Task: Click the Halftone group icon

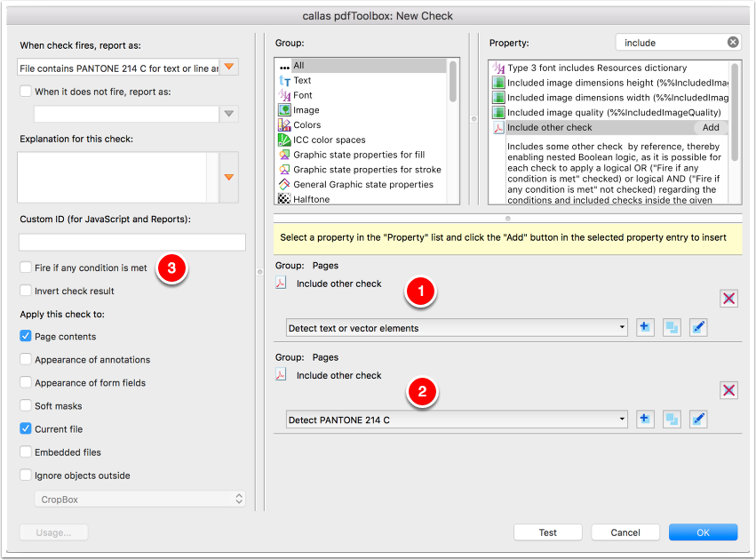Action: coord(284,199)
